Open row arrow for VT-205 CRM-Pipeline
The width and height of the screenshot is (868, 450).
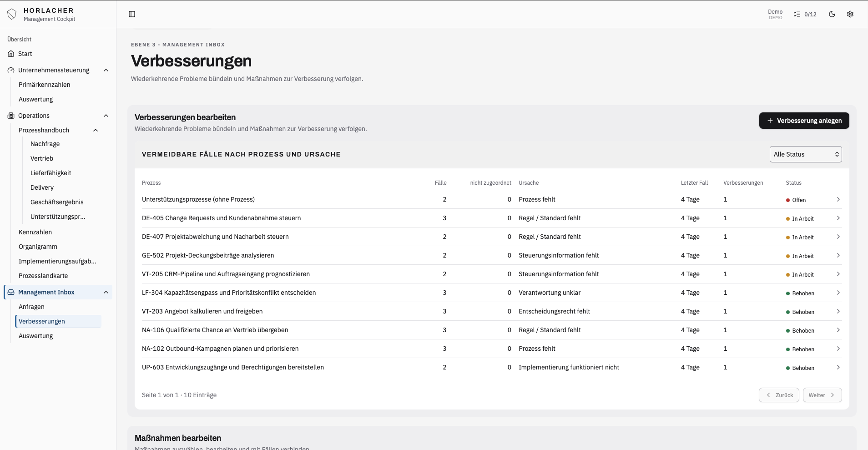tap(838, 274)
